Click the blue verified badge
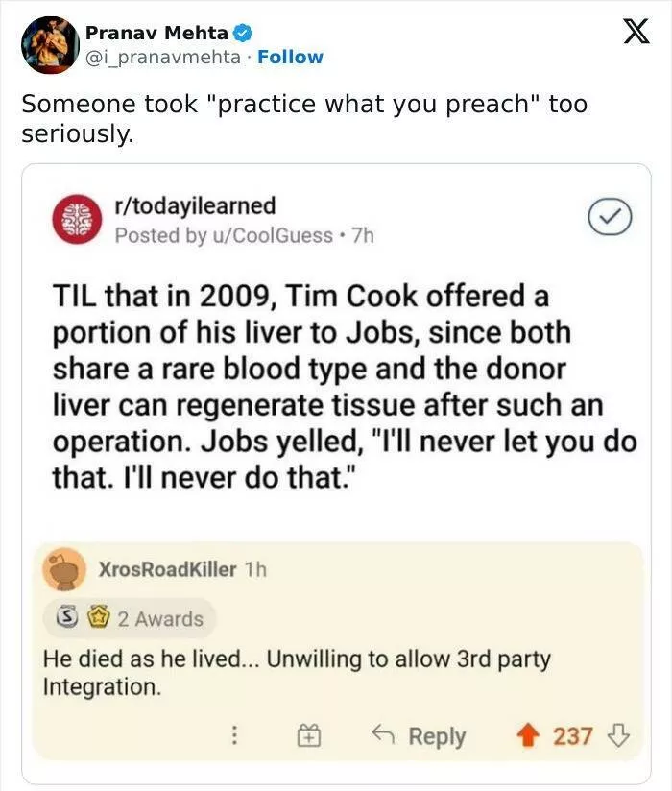Screen dimensions: 672x791 [244, 33]
